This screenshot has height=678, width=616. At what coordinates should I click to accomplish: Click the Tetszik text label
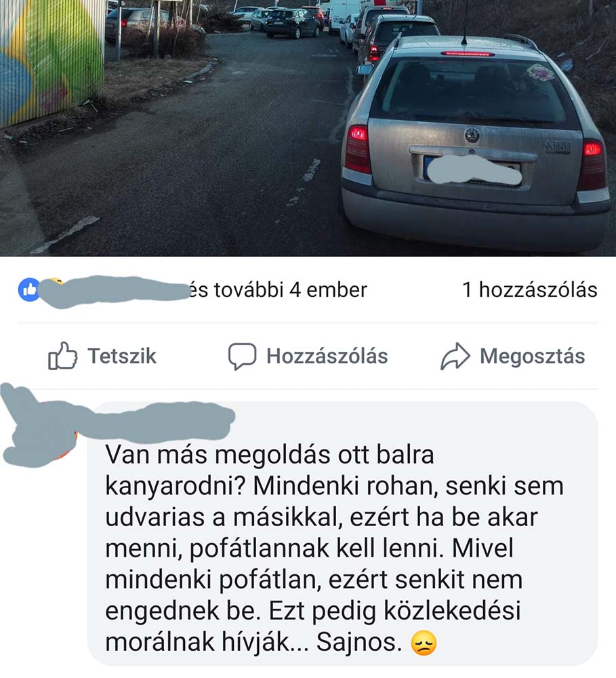(x=122, y=357)
